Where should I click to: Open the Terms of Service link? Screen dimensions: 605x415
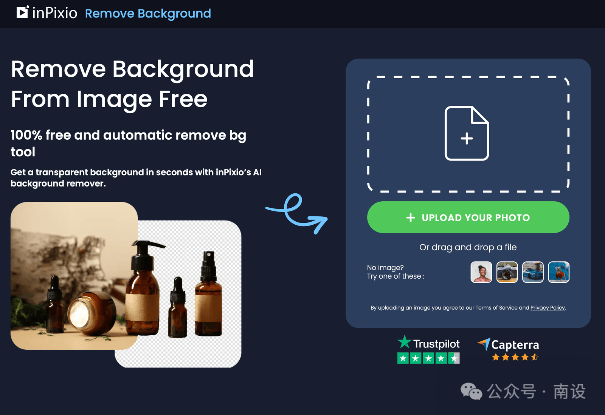[x=497, y=308]
